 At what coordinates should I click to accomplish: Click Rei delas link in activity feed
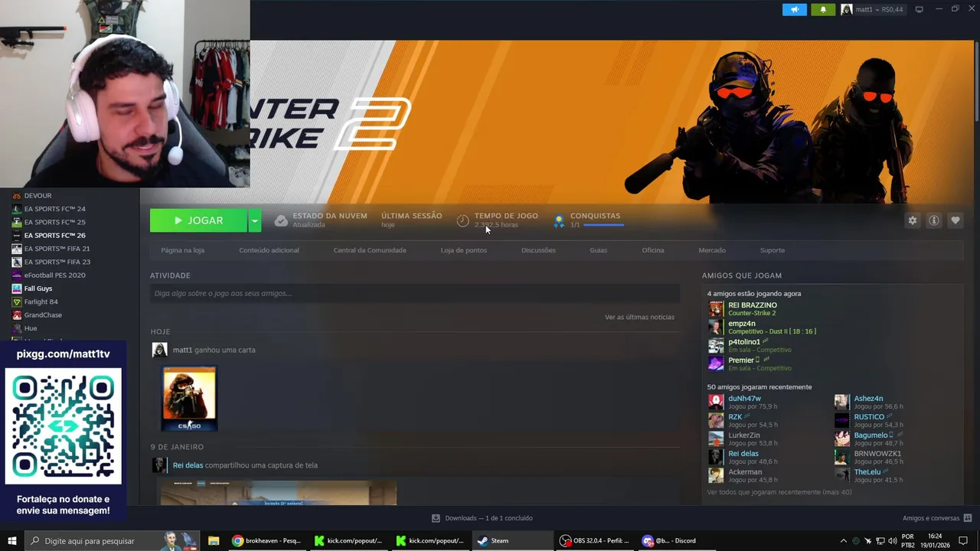[x=188, y=465]
